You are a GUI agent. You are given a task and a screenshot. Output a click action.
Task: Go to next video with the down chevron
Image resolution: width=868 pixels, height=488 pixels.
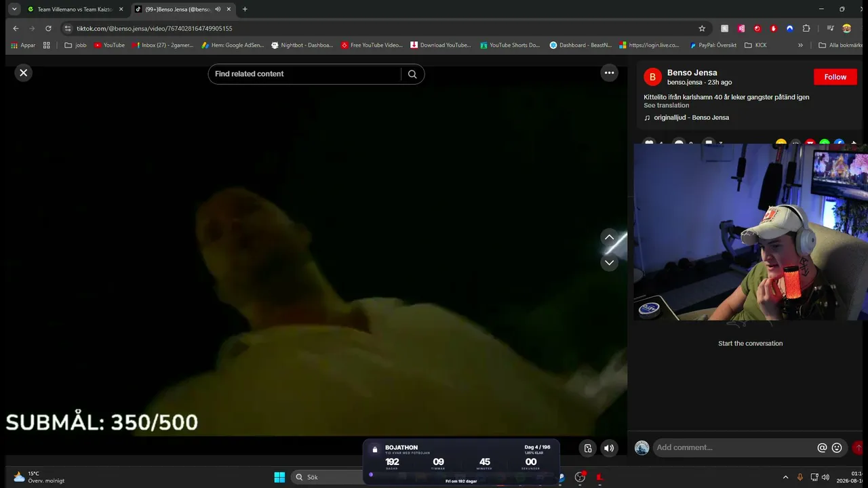pyautogui.click(x=609, y=262)
